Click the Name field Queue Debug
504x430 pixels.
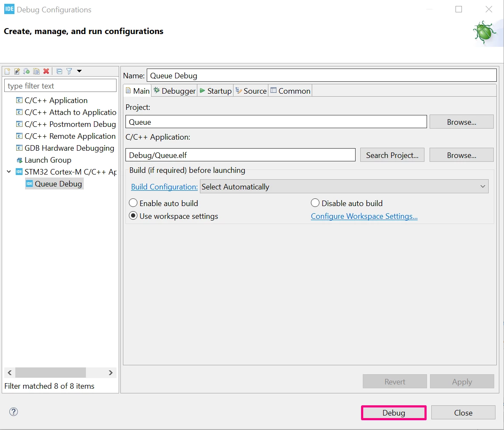(x=322, y=75)
